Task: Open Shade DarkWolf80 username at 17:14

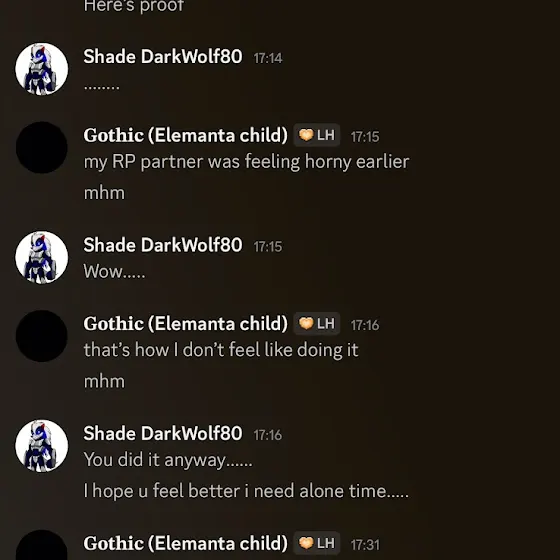Action: [x=163, y=56]
